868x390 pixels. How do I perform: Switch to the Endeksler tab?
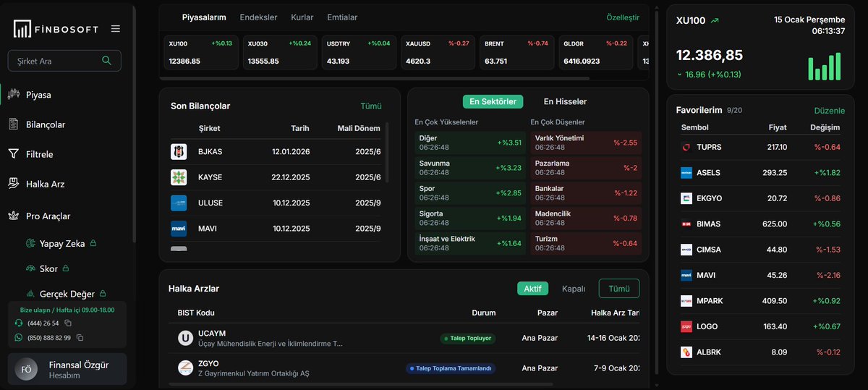coord(258,17)
